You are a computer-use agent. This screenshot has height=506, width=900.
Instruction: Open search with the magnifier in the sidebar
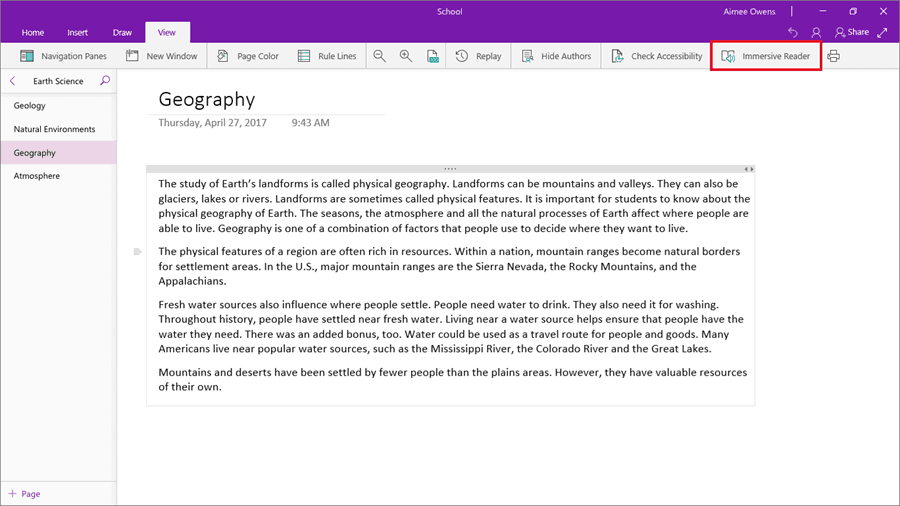105,80
